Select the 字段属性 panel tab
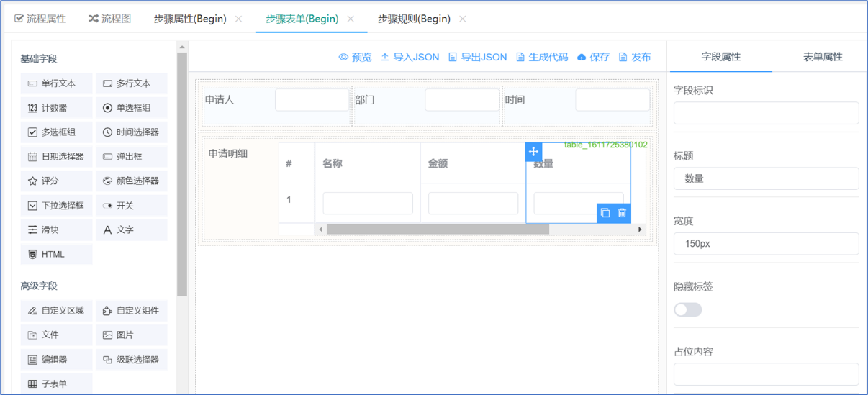Screen dimensions: 868x395 [x=720, y=57]
